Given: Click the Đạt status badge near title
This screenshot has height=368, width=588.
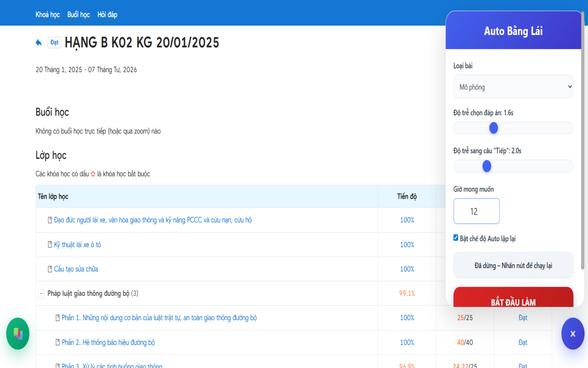Looking at the screenshot, I should pyautogui.click(x=54, y=43).
